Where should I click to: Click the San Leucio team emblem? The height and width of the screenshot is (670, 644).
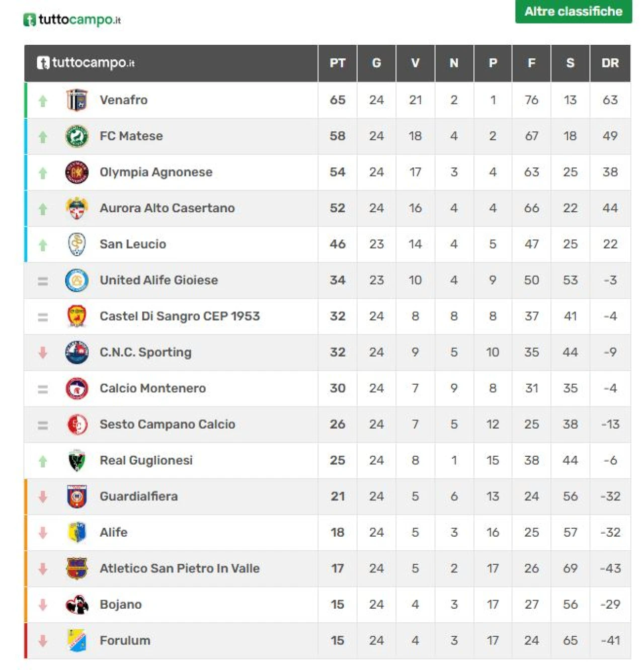77,244
